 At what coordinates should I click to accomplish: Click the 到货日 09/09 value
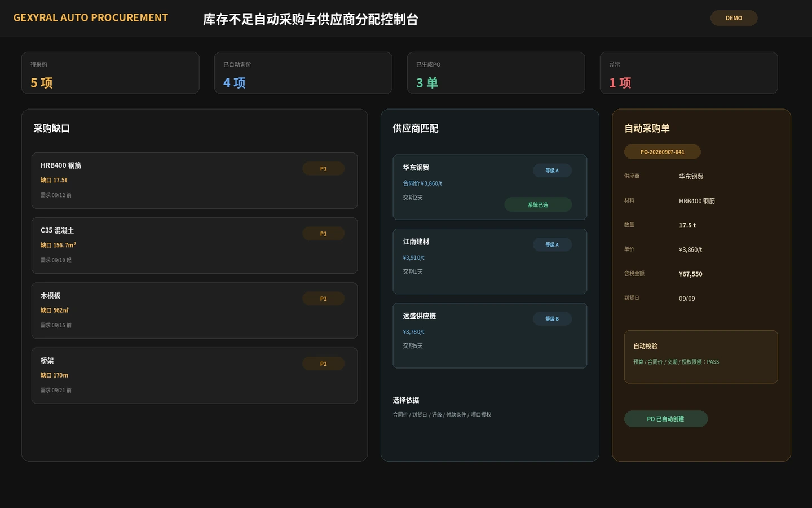coord(687,299)
